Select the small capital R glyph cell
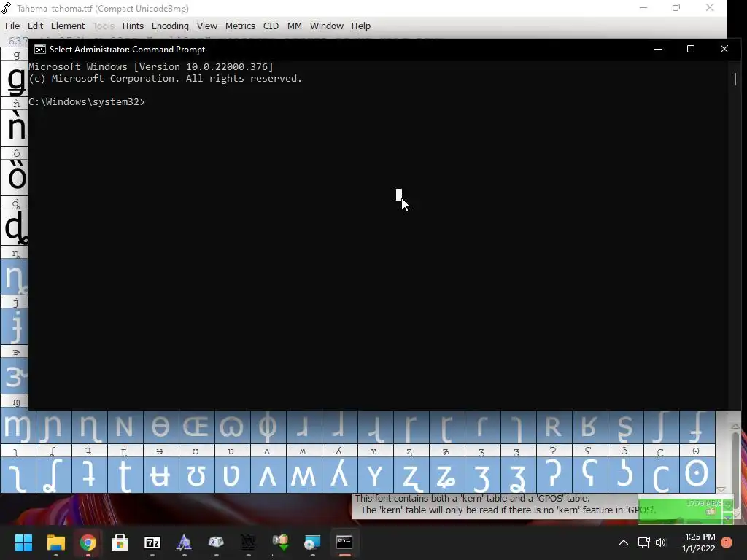This screenshot has width=747, height=560. tap(553, 426)
